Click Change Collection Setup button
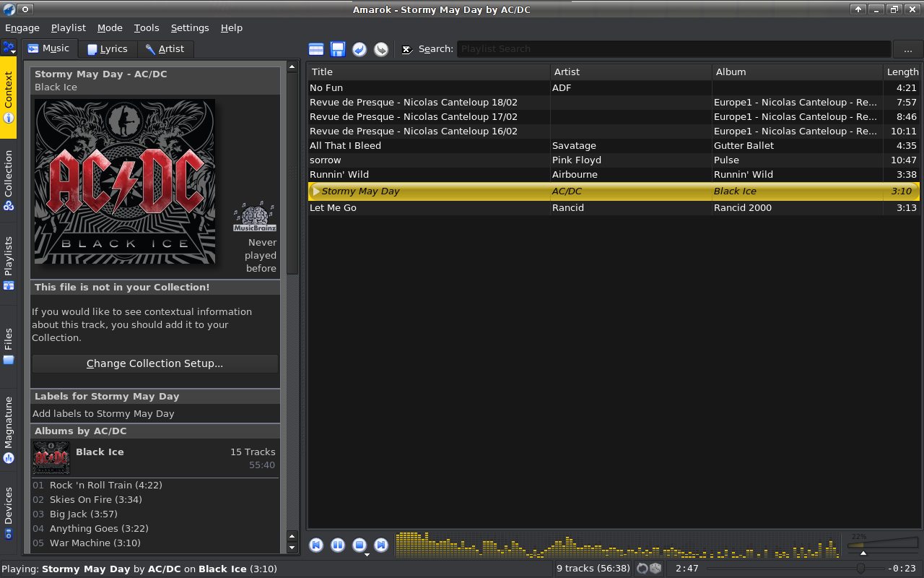 coord(154,363)
